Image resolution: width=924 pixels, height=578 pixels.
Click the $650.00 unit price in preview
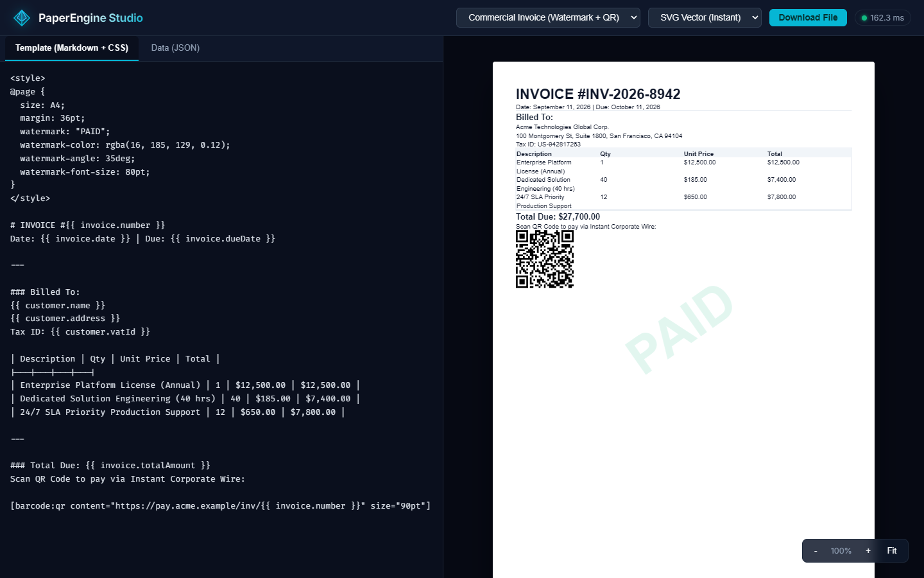point(696,197)
